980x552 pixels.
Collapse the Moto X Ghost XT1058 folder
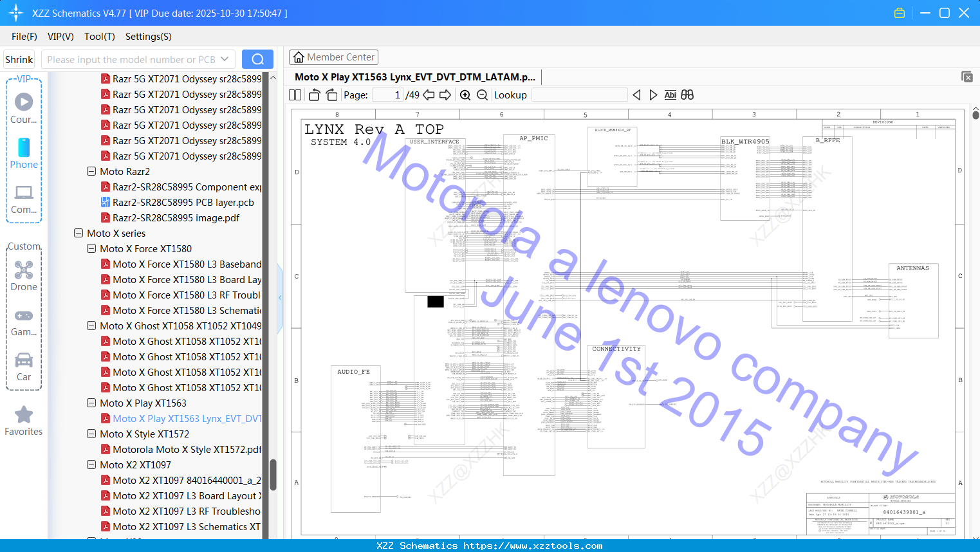click(91, 326)
